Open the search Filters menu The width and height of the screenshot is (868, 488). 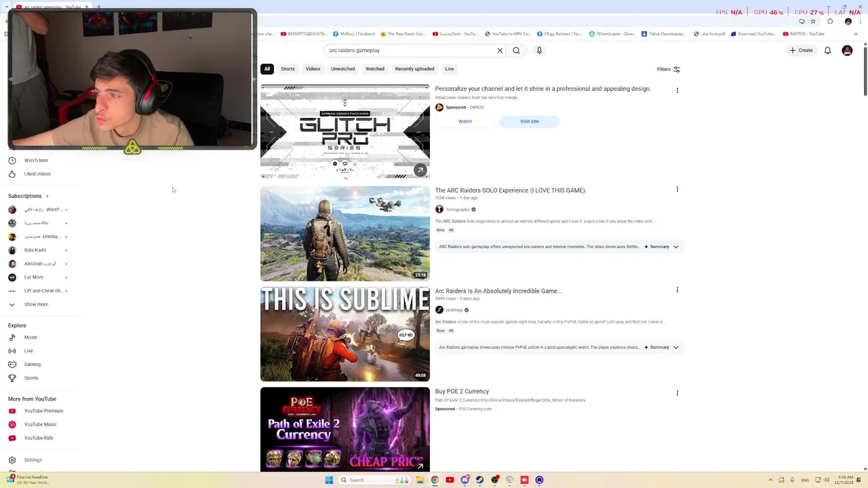coord(668,69)
